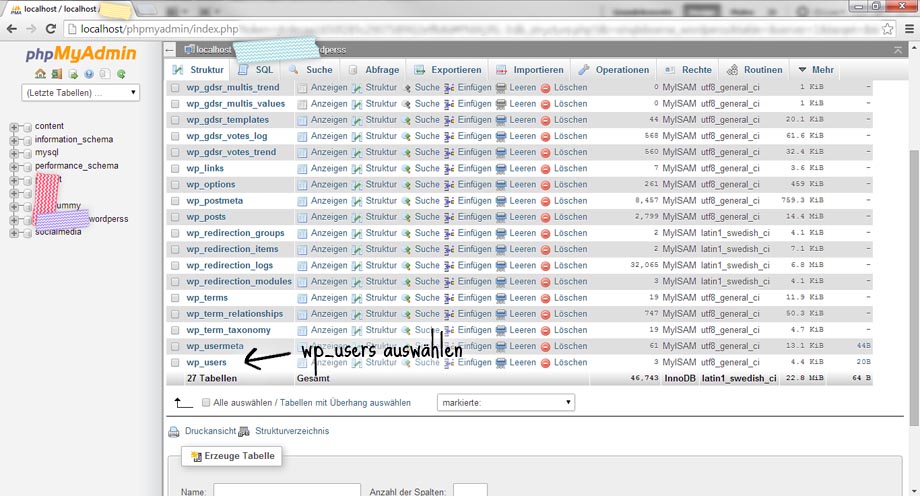The height and width of the screenshot is (496, 920).
Task: Tick the wp_redirection_items checkbox
Action: point(175,249)
